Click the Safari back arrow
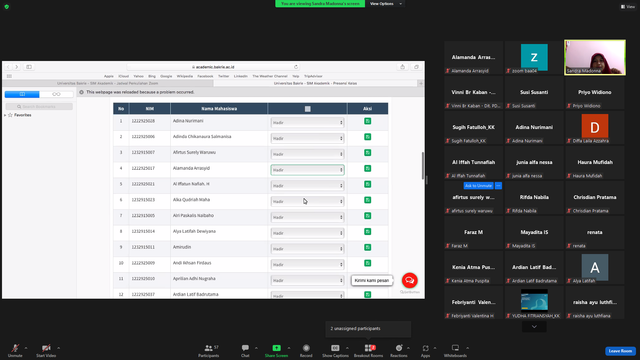This screenshot has height=360, width=640. [8, 67]
